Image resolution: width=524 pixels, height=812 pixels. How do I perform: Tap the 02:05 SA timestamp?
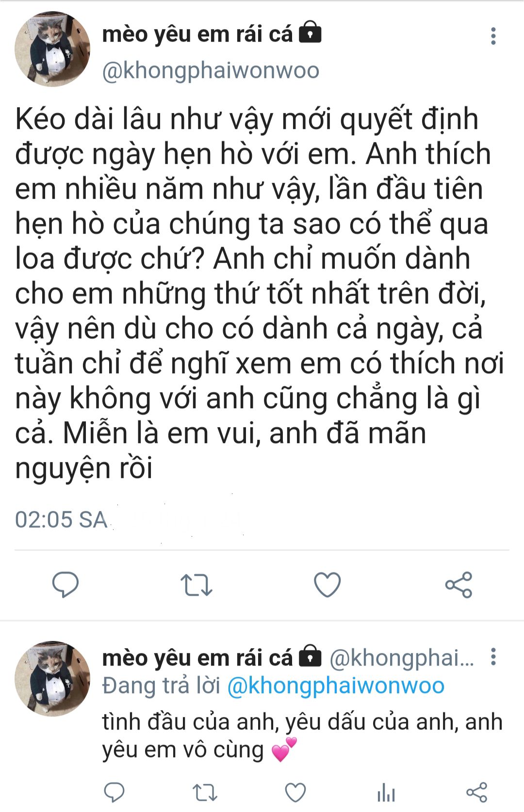(61, 520)
